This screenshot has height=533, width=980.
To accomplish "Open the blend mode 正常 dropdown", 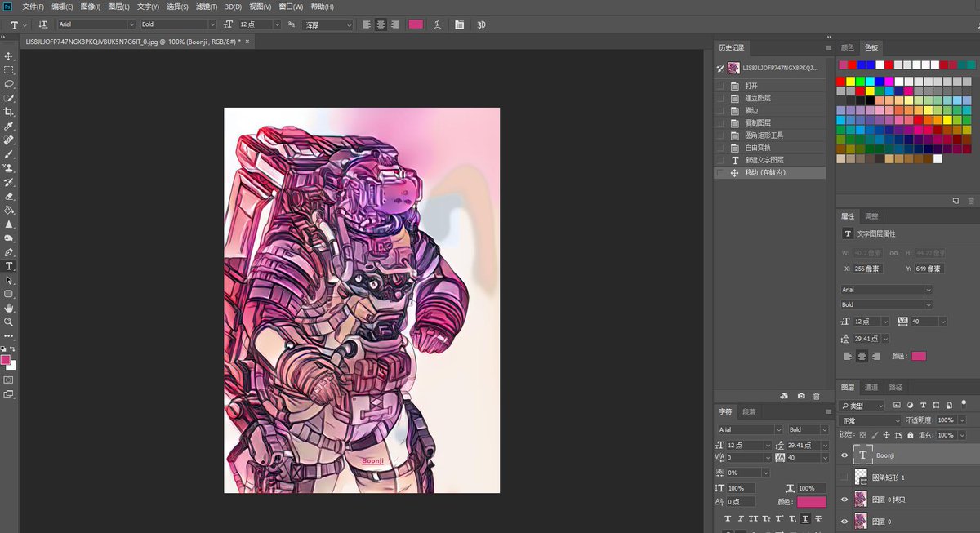I will click(x=870, y=420).
